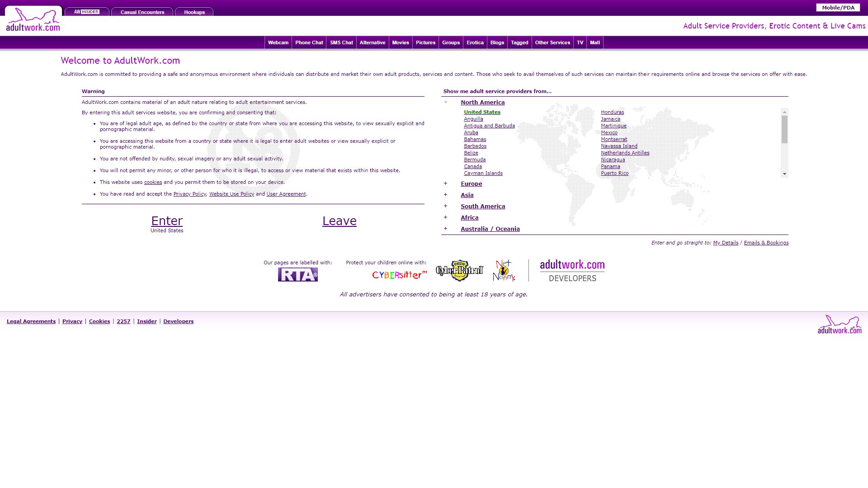The width and height of the screenshot is (868, 488).
Task: Select Tagged in the navigation bar
Action: pos(519,42)
